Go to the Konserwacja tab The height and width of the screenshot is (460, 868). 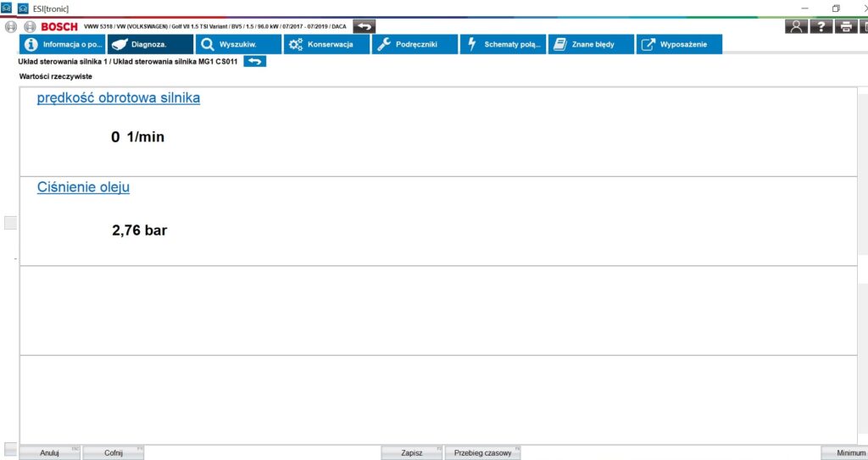pos(326,44)
